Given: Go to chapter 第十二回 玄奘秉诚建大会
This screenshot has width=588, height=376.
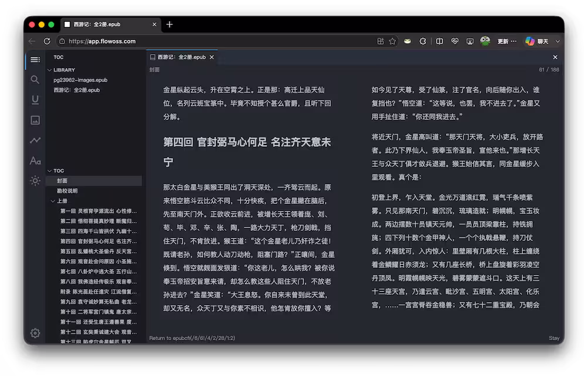Looking at the screenshot, I should pos(99,332).
